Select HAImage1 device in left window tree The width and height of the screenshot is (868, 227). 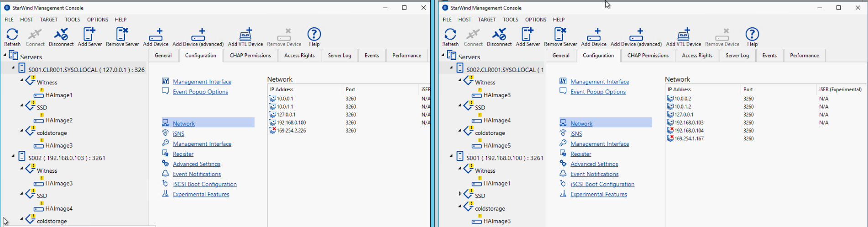[59, 95]
